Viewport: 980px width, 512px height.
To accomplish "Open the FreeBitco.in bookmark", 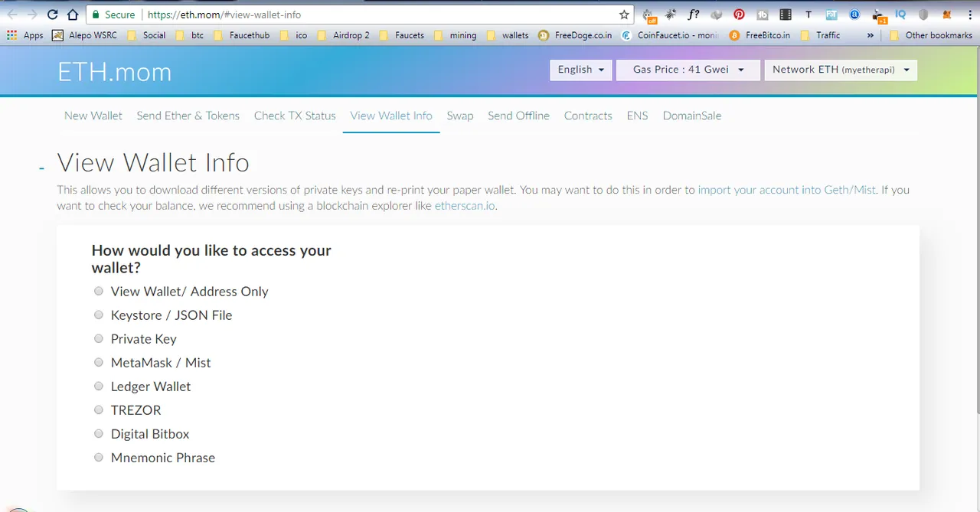I will [x=759, y=35].
